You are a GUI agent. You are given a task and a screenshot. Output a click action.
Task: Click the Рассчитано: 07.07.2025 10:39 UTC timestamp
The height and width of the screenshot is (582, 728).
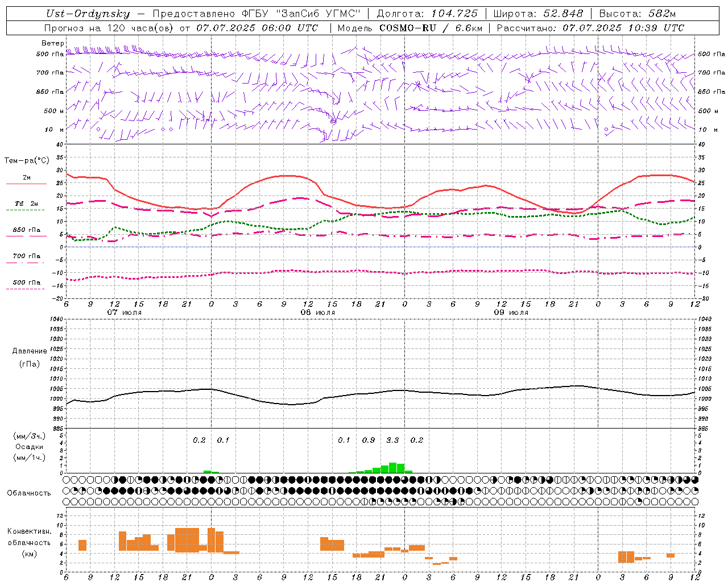[x=590, y=28]
